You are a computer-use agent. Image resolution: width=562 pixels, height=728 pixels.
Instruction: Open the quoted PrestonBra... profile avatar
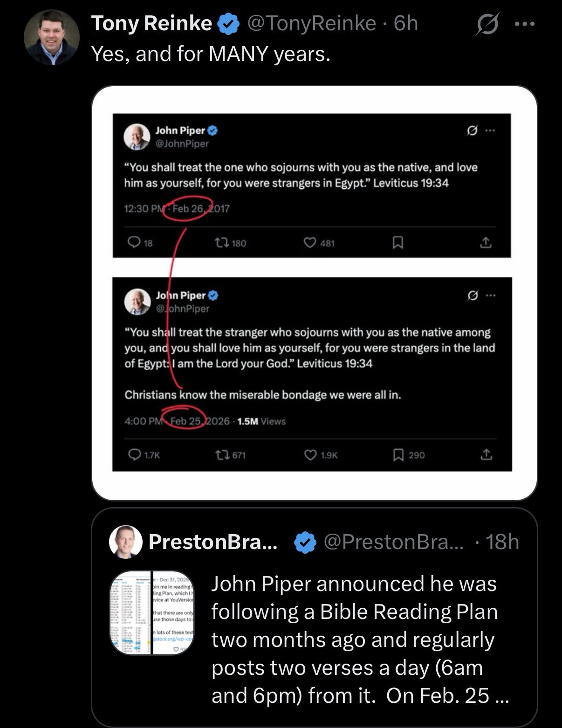tap(125, 542)
